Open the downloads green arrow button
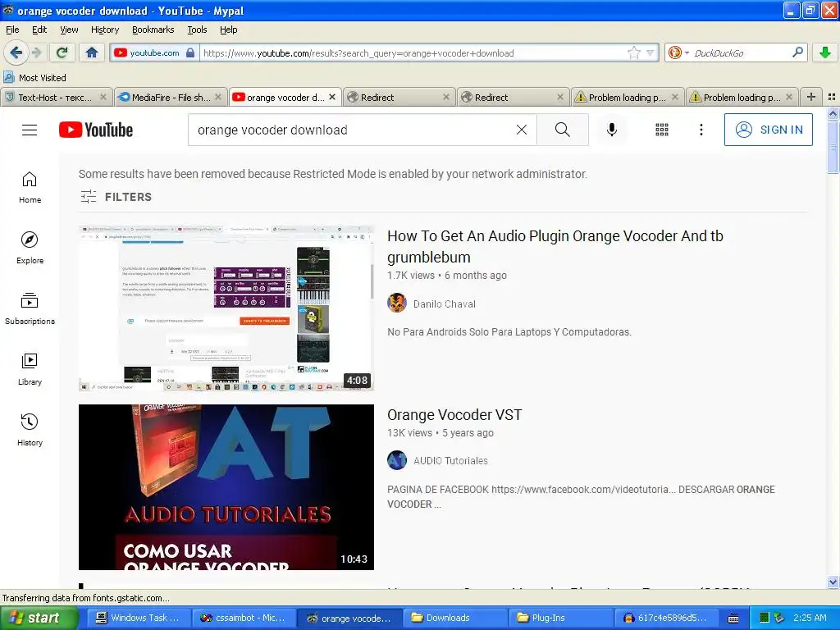The image size is (840, 630). [x=825, y=52]
